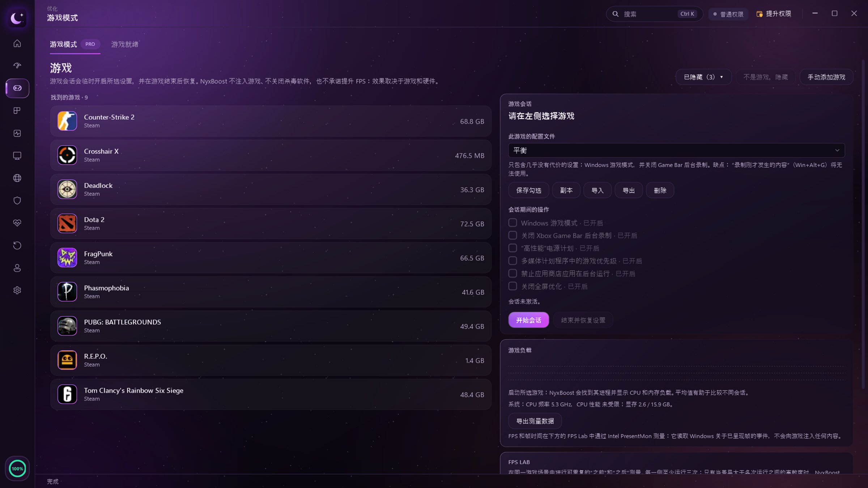Screen dimensions: 868x488
Task: Click the 提升权限 button
Action: pyautogui.click(x=774, y=14)
